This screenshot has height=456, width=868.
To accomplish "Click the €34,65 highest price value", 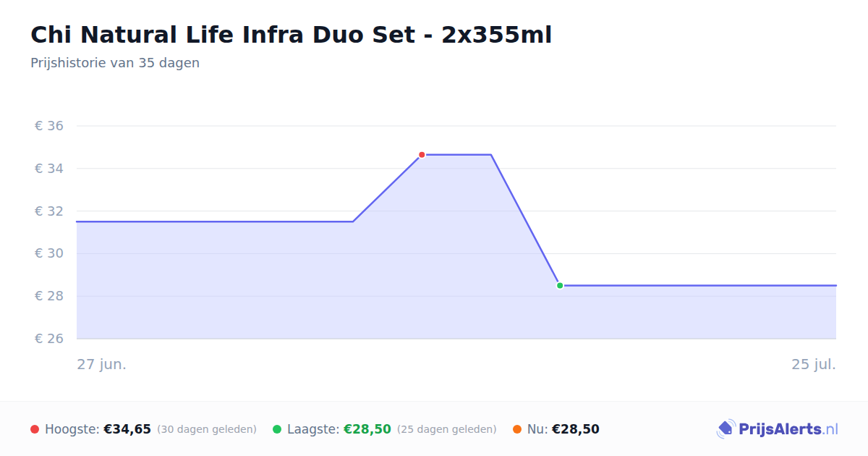I will point(127,429).
